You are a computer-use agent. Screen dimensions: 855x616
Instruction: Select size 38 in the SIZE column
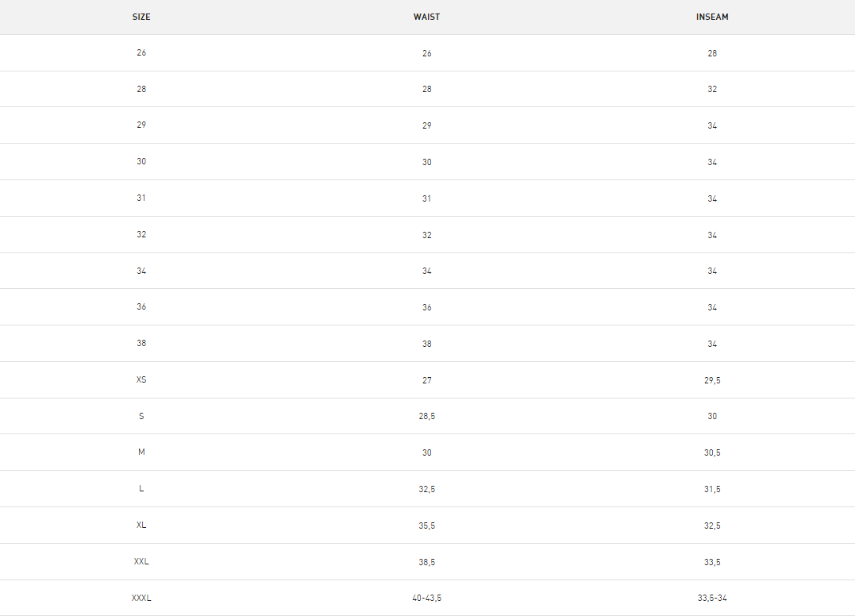point(141,344)
